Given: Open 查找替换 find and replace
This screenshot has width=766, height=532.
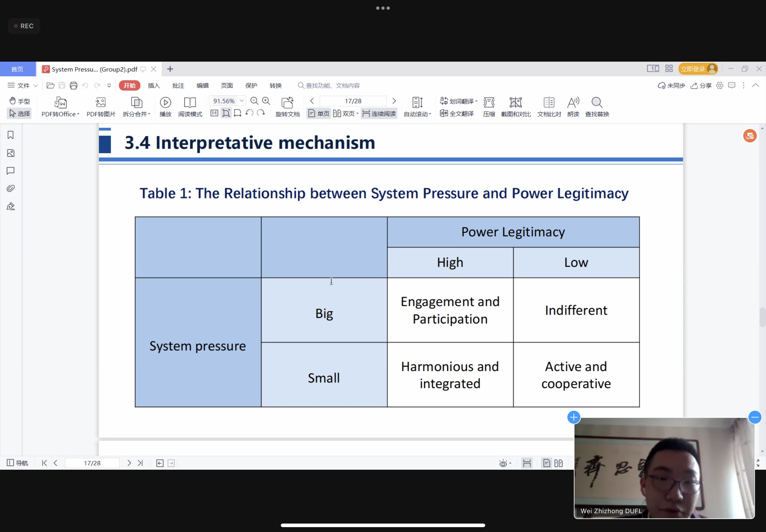Looking at the screenshot, I should (597, 103).
